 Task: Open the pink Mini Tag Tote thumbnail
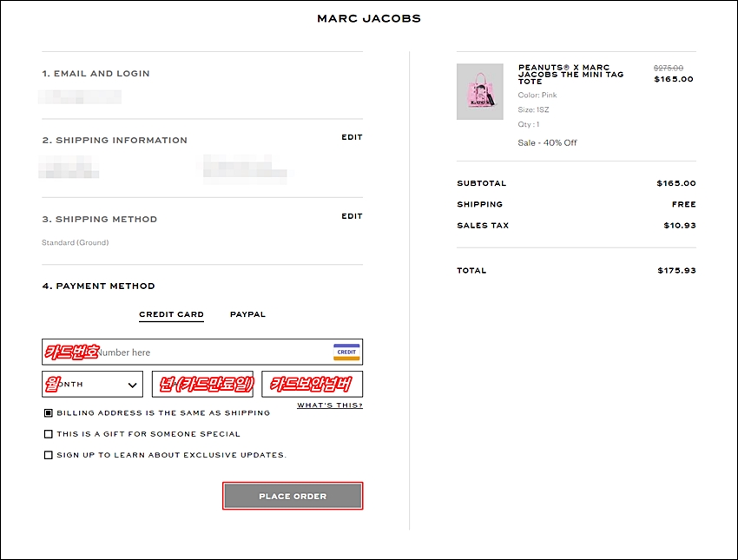tap(480, 92)
